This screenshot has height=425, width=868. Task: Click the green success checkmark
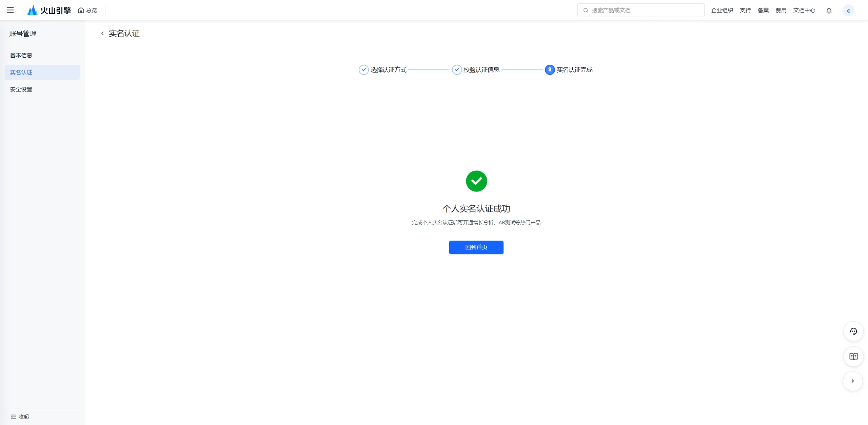pyautogui.click(x=476, y=181)
